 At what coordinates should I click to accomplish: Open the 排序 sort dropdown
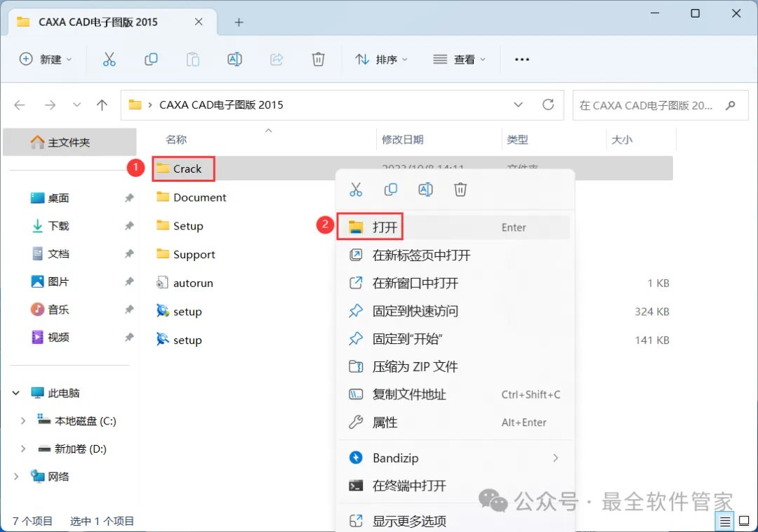coord(381,60)
